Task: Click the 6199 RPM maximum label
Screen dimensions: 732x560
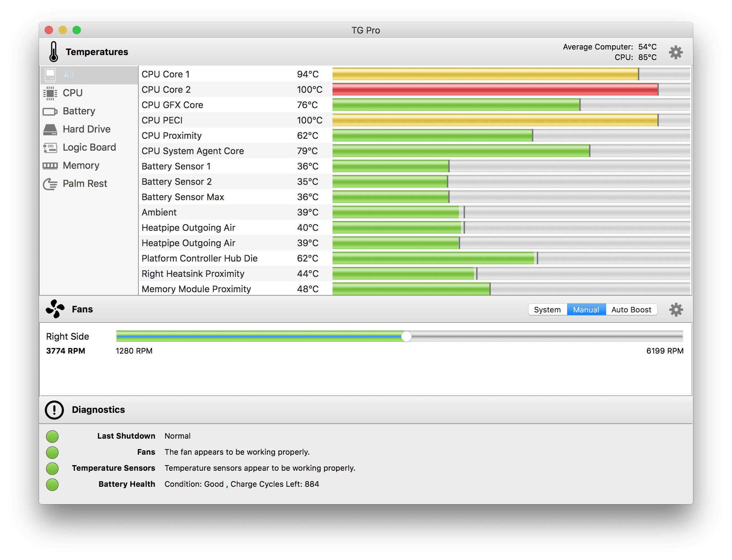Action: pos(665,351)
